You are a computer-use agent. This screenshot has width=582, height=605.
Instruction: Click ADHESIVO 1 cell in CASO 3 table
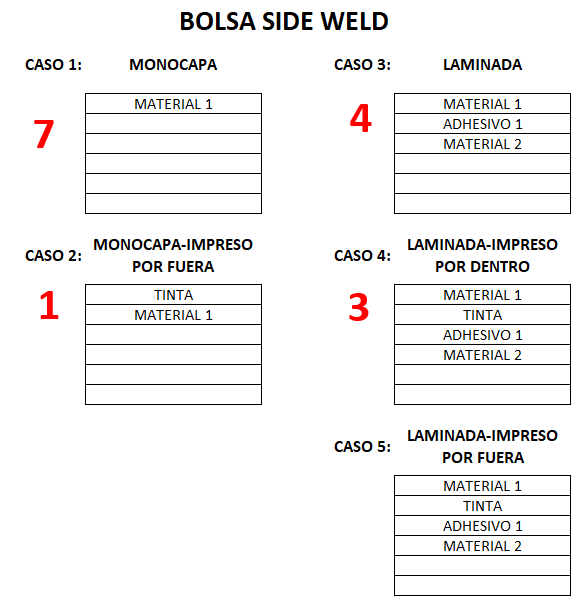tap(482, 124)
